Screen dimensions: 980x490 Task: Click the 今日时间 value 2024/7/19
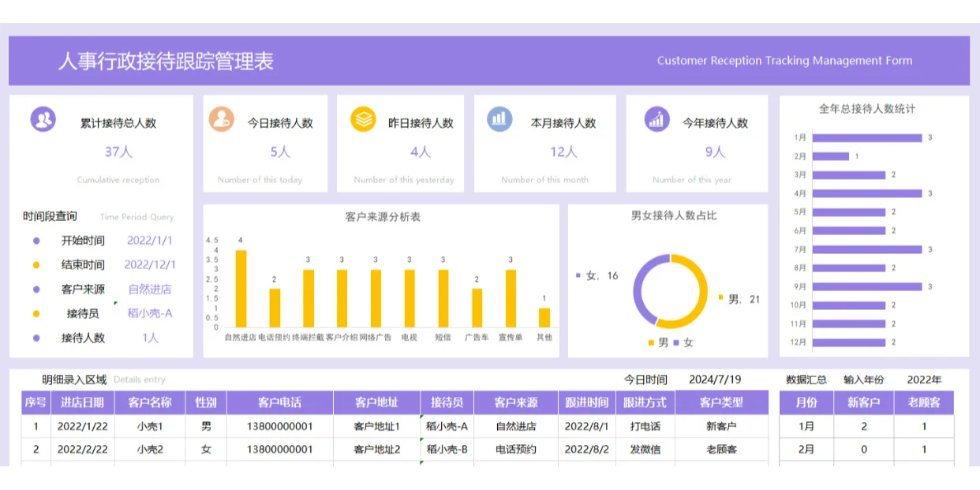point(715,380)
